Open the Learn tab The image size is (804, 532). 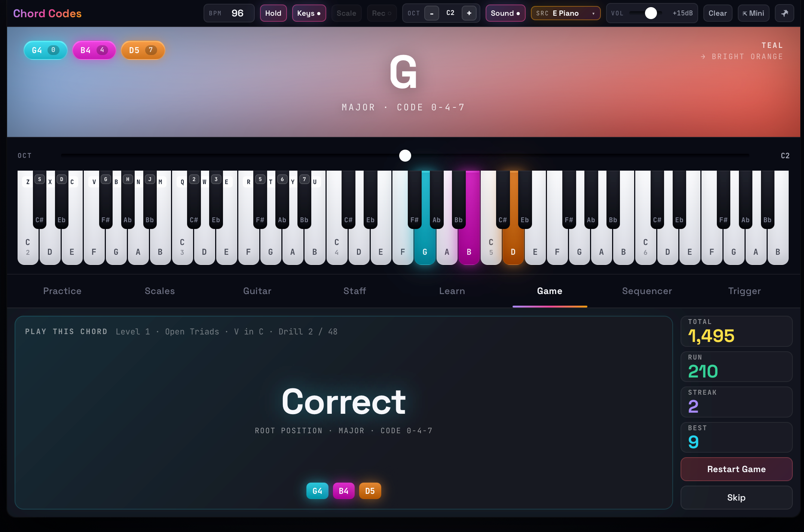(x=452, y=291)
